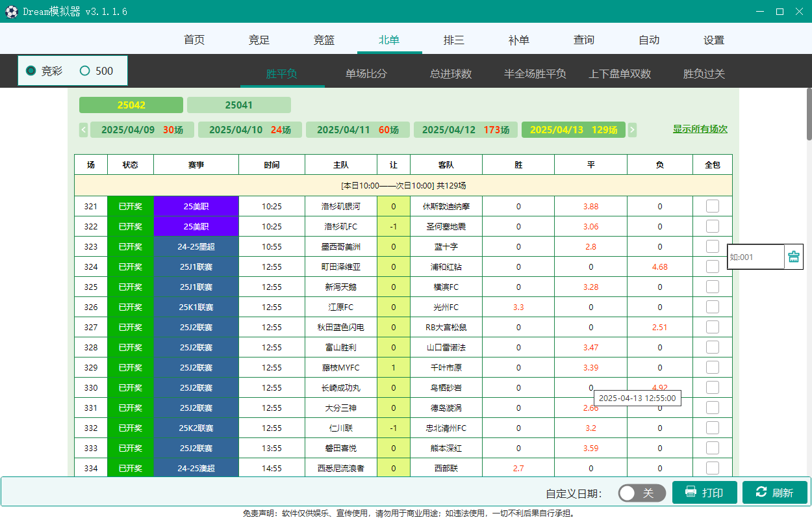Viewport: 812px width, 520px height.
Task: Open the 竞足 main tab
Action: click(x=259, y=40)
